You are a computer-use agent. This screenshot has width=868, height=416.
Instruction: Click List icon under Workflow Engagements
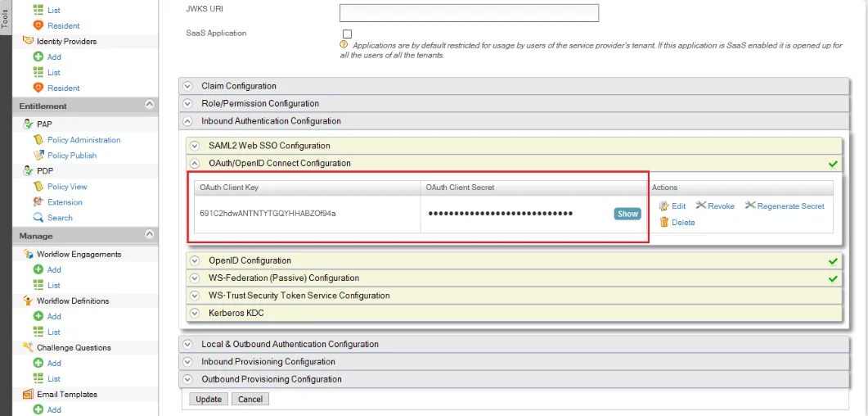[x=38, y=285]
